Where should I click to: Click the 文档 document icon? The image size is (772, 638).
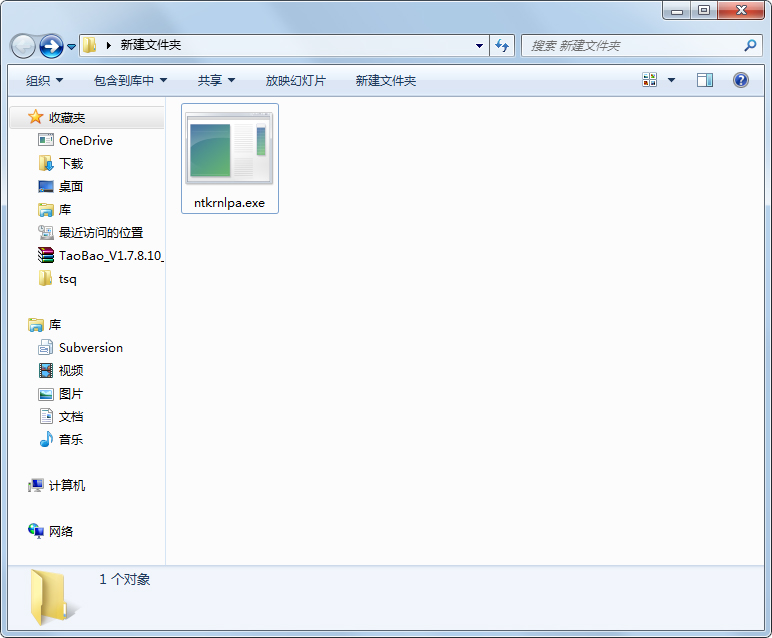click(46, 416)
